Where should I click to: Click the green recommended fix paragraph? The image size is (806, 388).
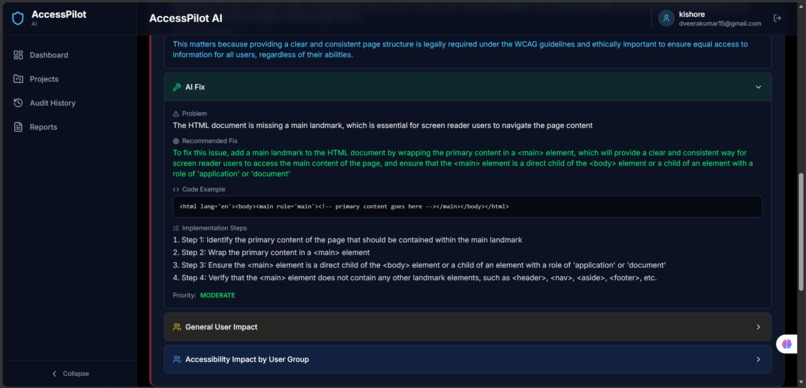point(463,163)
